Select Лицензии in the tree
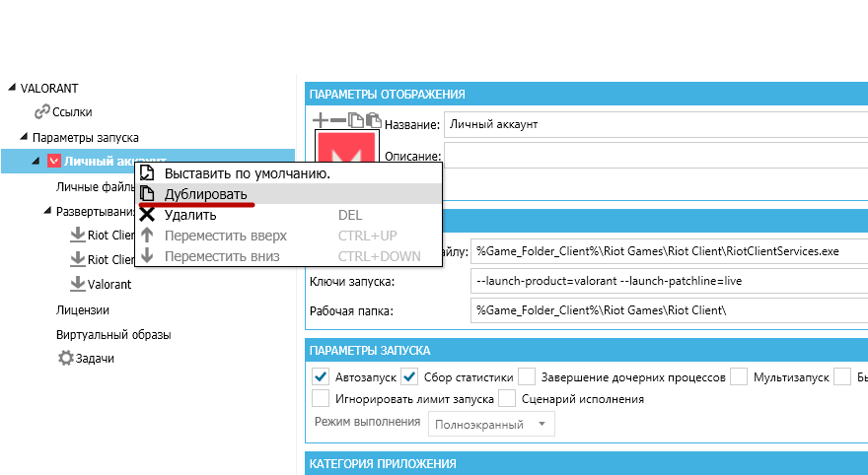This screenshot has height=475, width=868. coord(83,309)
